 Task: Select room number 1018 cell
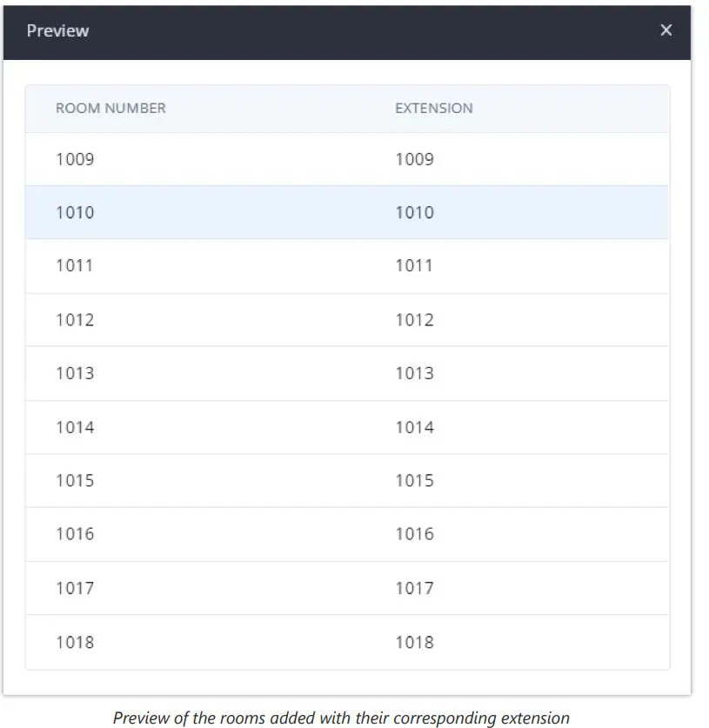coord(75,643)
